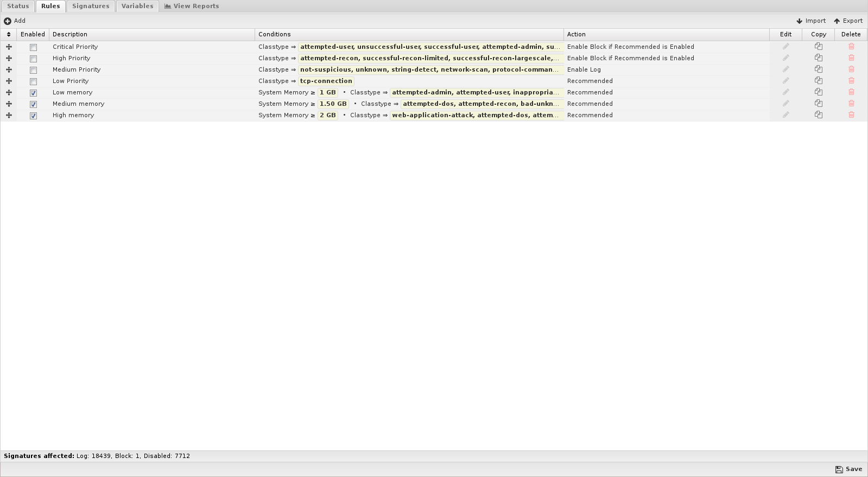The height and width of the screenshot is (477, 868).
Task: Save the rule changes
Action: 848,469
